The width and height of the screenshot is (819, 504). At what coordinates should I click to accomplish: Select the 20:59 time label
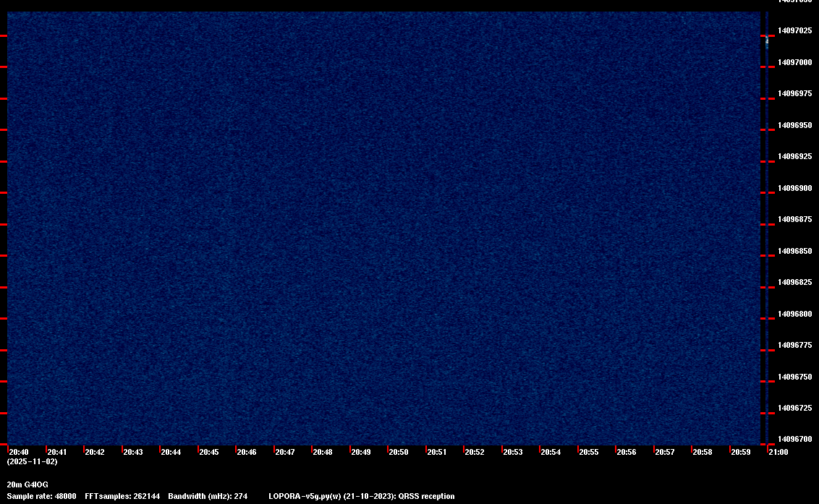[741, 452]
